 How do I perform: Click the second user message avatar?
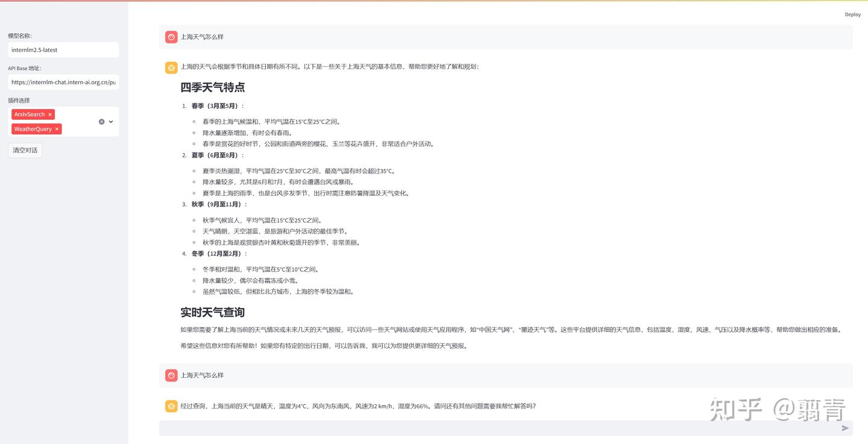tap(171, 375)
